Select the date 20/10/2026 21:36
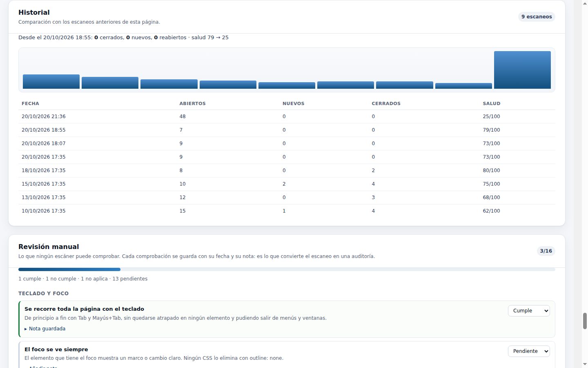 [44, 117]
